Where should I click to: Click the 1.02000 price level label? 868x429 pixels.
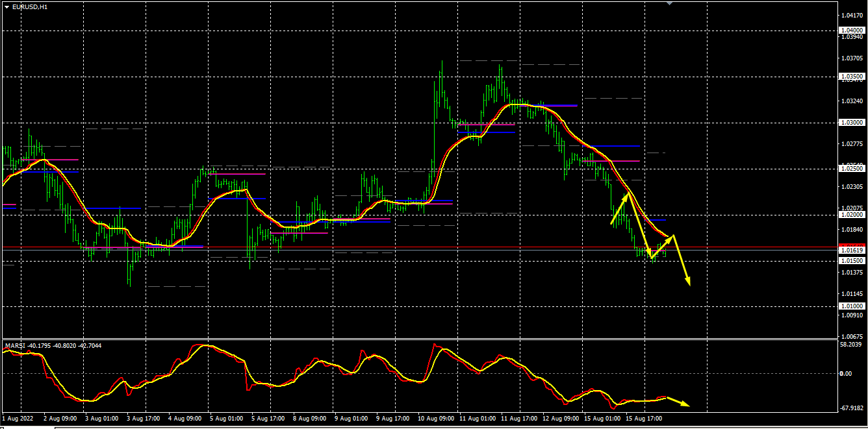(851, 215)
